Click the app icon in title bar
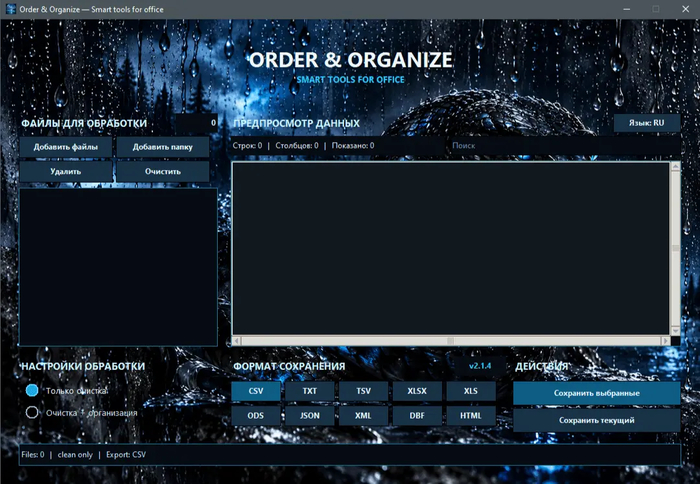Screen dimensions: 700x484 click(11, 9)
